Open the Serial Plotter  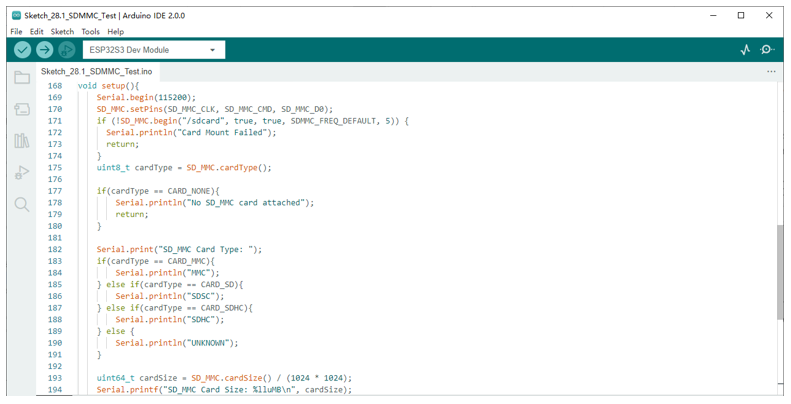[745, 49]
